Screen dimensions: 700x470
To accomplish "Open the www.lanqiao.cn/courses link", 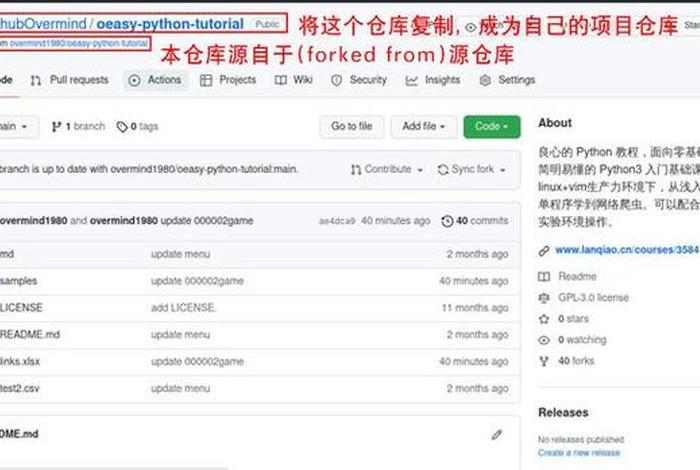I will click(x=627, y=250).
